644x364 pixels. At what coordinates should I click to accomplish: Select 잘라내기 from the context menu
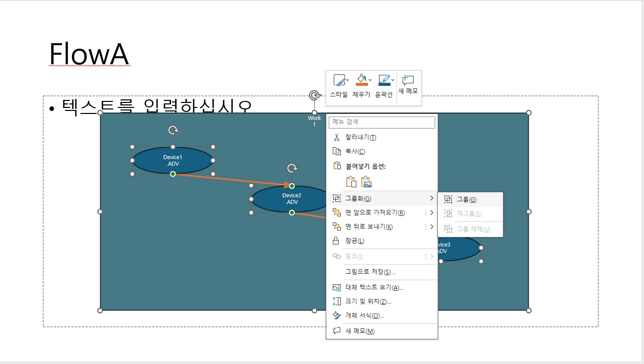pos(360,138)
